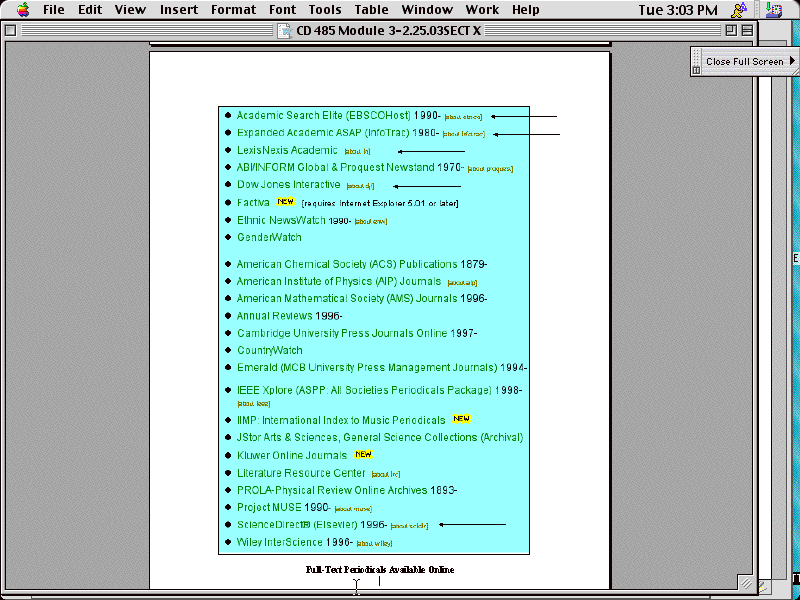Open the Help menu
Screen dimensions: 800x600
526,10
